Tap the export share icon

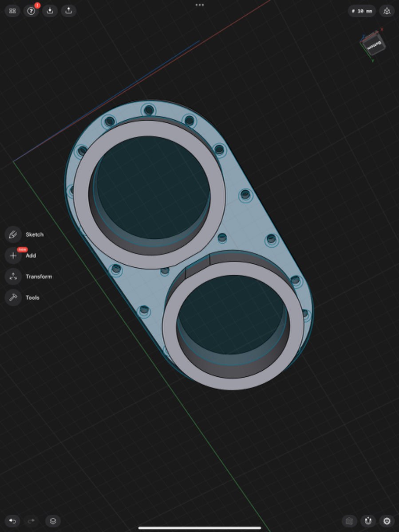68,11
